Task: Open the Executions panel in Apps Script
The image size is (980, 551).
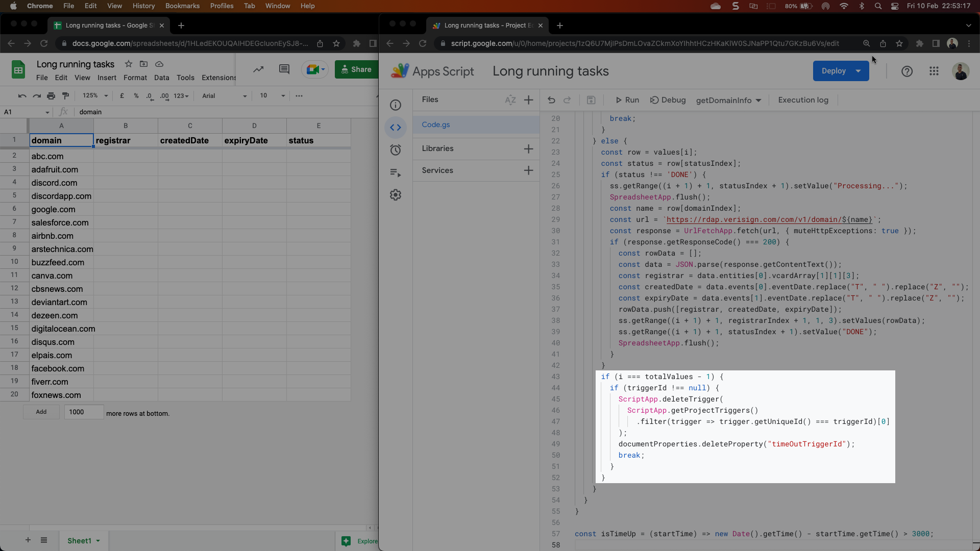Action: 396,173
